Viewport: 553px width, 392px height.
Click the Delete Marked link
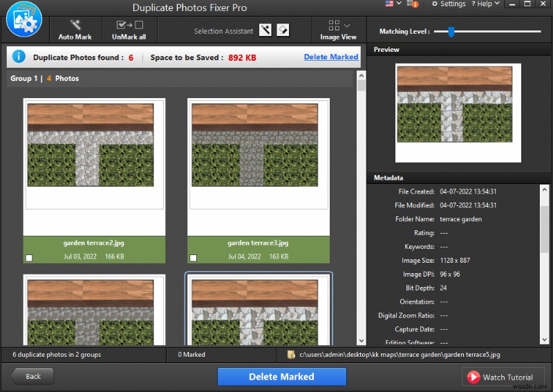pyautogui.click(x=330, y=57)
